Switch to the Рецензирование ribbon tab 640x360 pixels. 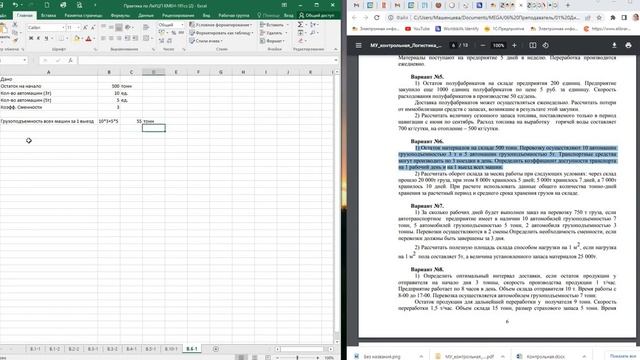(178, 16)
